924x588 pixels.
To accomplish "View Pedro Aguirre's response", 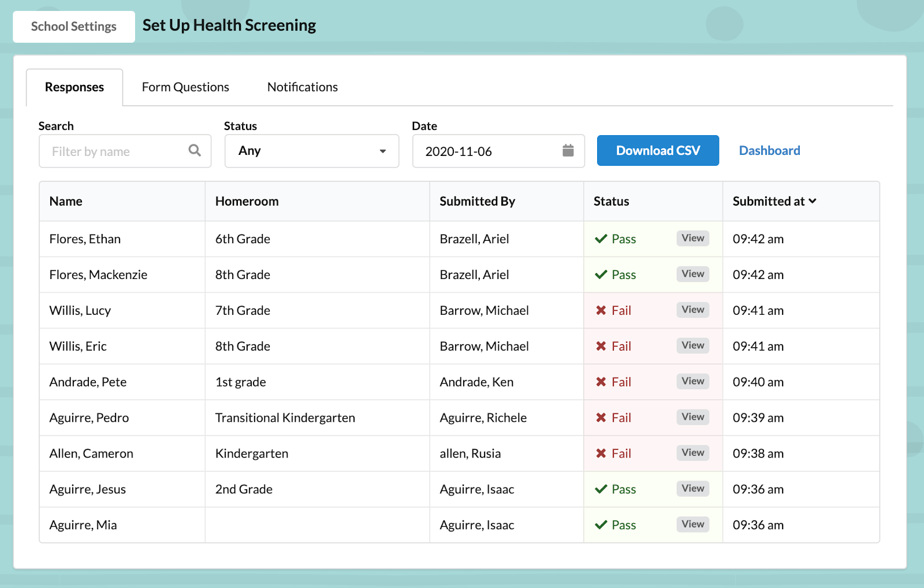I will (x=693, y=417).
